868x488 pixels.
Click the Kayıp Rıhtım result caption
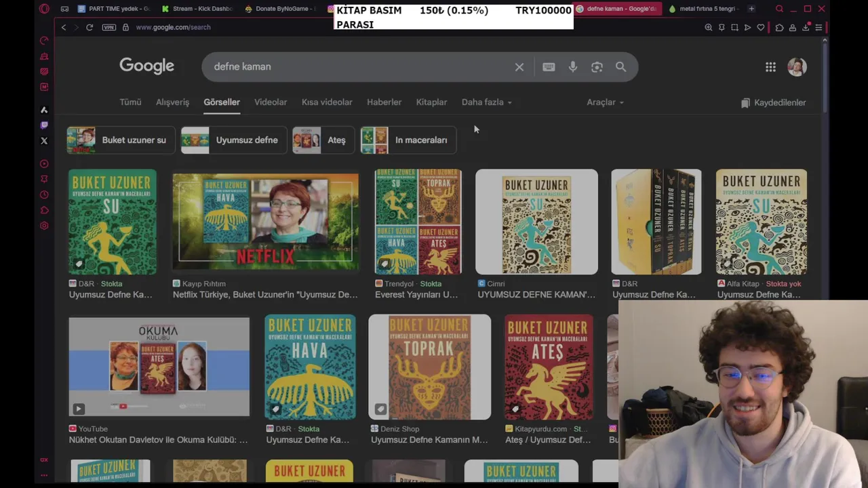tap(265, 289)
